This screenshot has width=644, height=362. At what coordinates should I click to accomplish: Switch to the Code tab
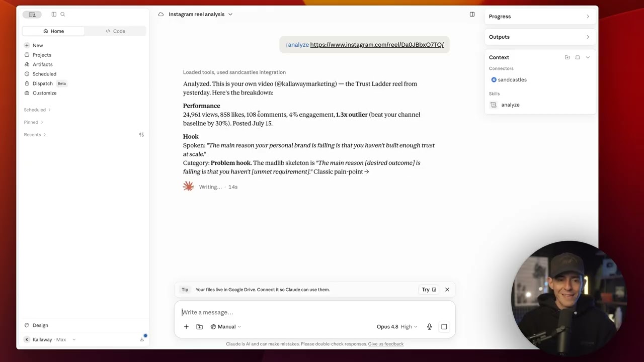pos(115,31)
